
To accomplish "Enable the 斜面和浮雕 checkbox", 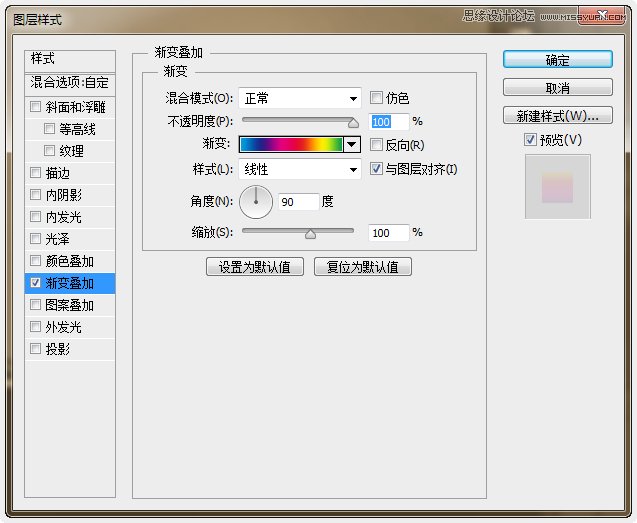I will tap(35, 107).
